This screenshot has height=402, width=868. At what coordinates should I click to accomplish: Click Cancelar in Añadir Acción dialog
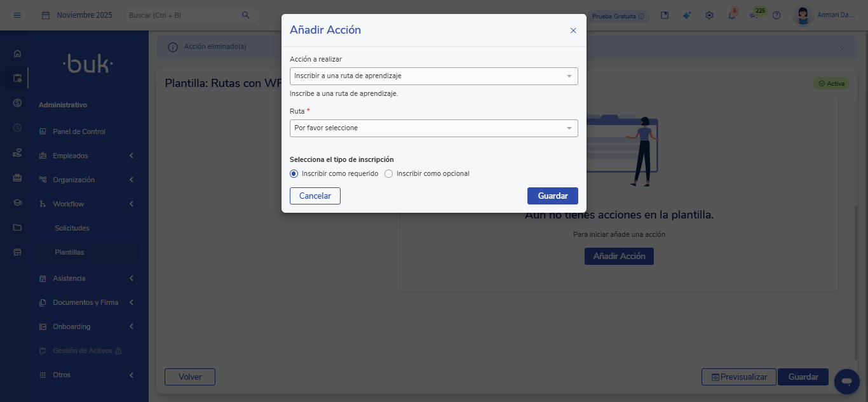point(315,196)
